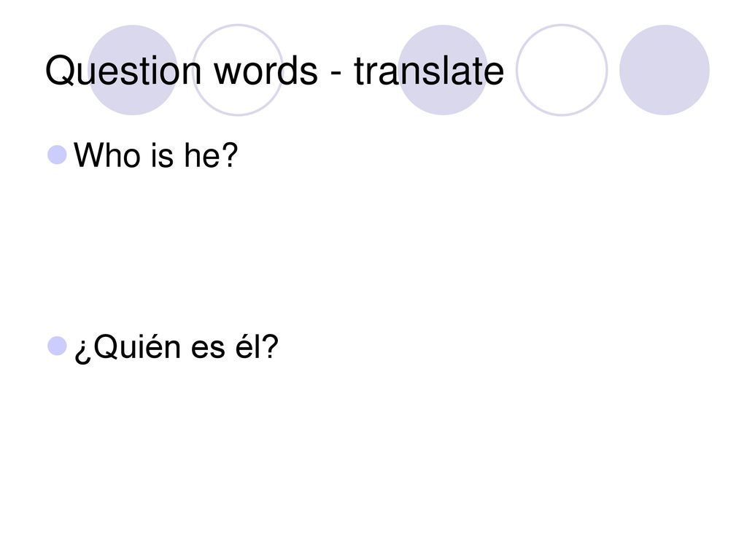Click the word 'he?' in first bullet
747x560 pixels.
pos(211,155)
